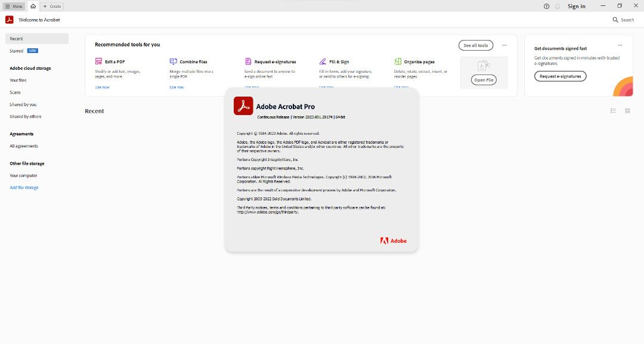The width and height of the screenshot is (644, 344).
Task: Click the Fill & Sign pen icon
Action: click(x=323, y=61)
